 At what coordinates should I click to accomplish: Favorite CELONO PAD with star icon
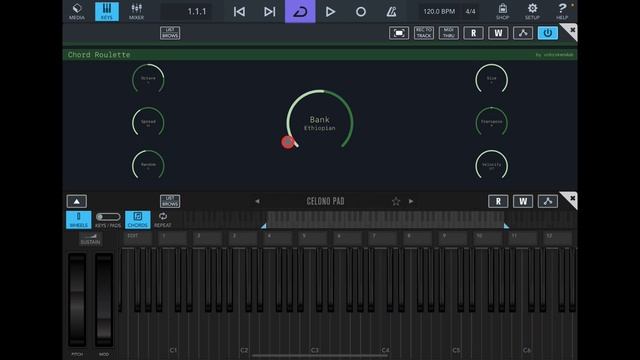pyautogui.click(x=396, y=201)
